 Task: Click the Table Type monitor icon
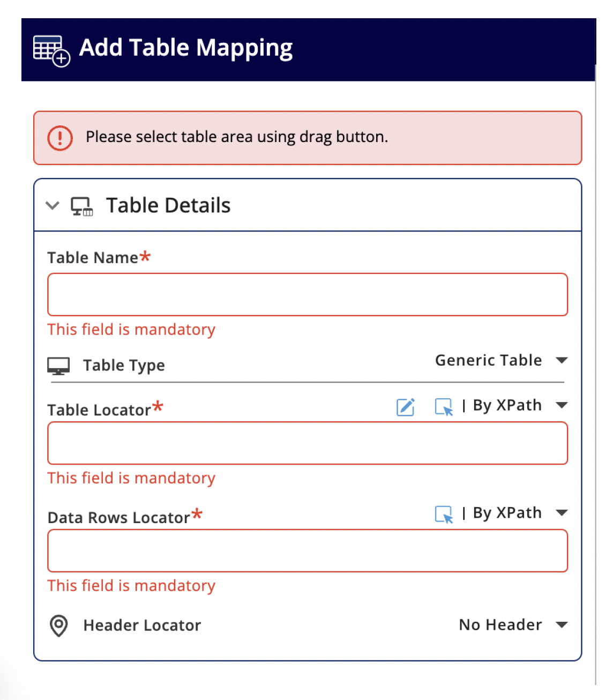tap(58, 366)
